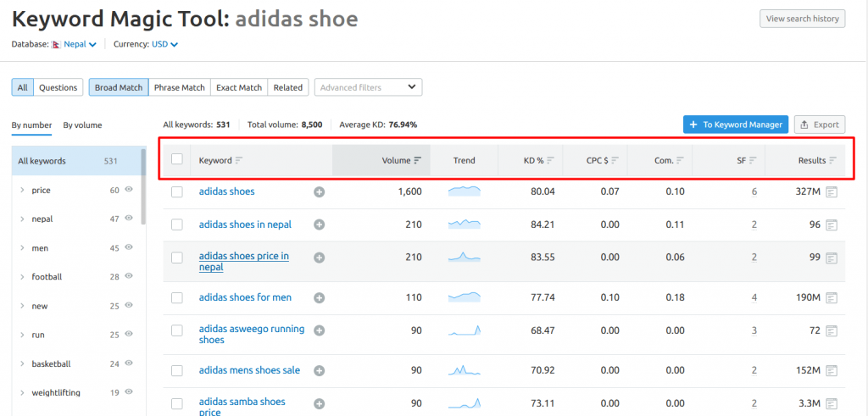The image size is (868, 416).
Task: Add 'adidas shoes' keyword with plus icon
Action: 320,192
